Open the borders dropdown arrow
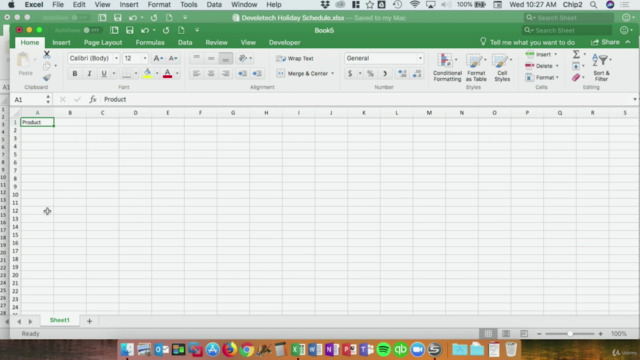Viewport: 640px width, 360px height. (136, 73)
